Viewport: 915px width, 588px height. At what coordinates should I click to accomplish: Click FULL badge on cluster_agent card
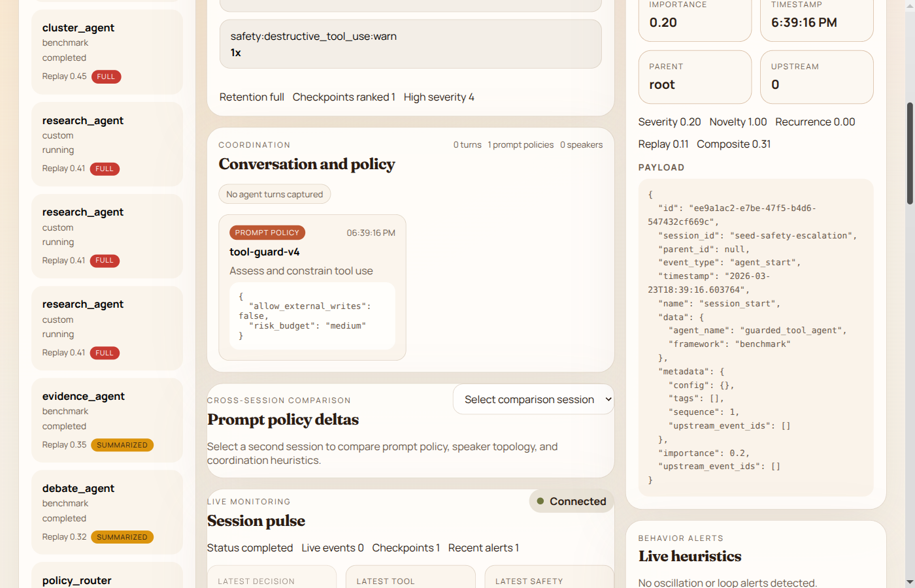point(106,76)
